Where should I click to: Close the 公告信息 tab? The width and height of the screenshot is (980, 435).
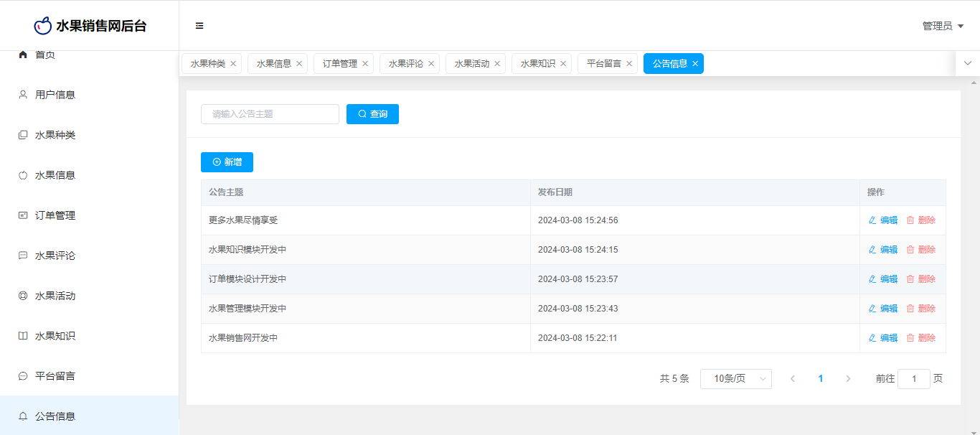[695, 64]
